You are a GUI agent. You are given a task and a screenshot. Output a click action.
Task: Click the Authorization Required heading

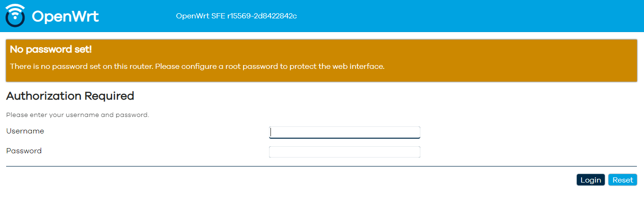[x=70, y=96]
